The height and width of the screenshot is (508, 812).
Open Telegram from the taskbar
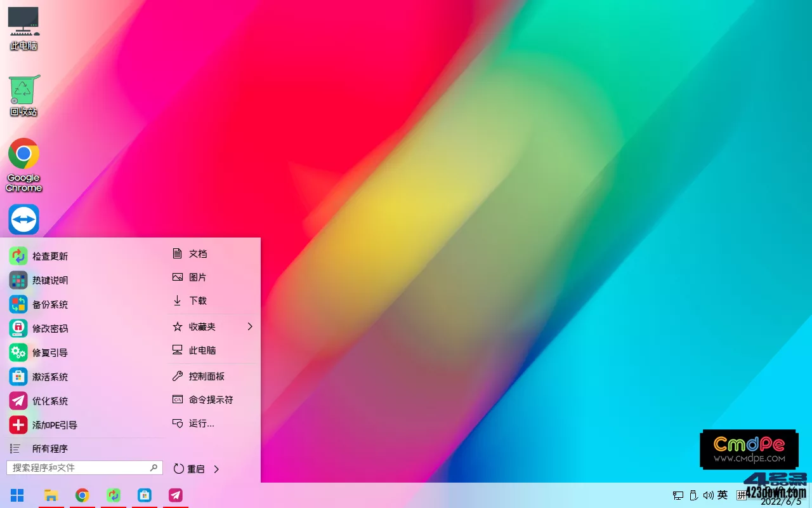pos(175,495)
